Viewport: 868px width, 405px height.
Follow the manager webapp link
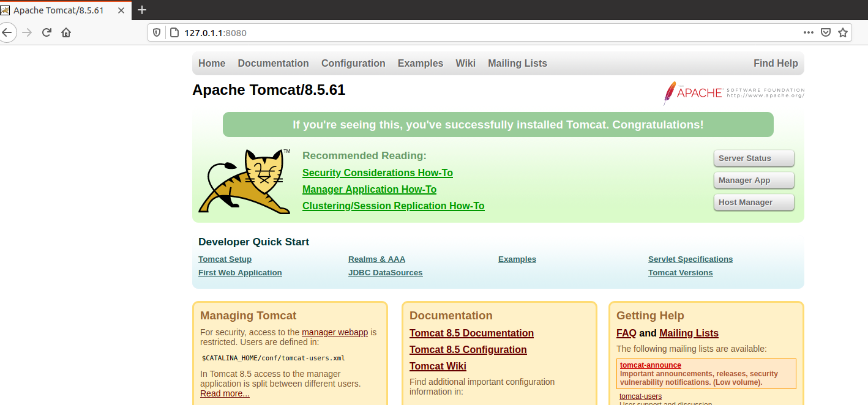(x=335, y=332)
